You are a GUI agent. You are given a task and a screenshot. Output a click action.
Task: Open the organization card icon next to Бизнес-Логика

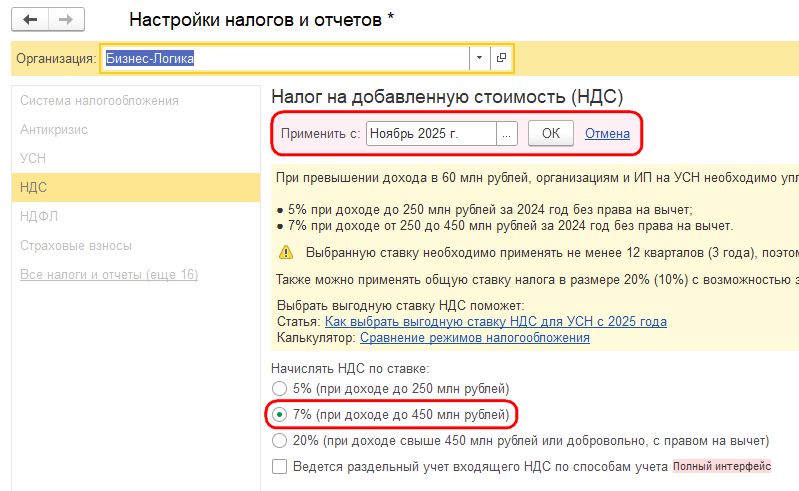coord(501,58)
